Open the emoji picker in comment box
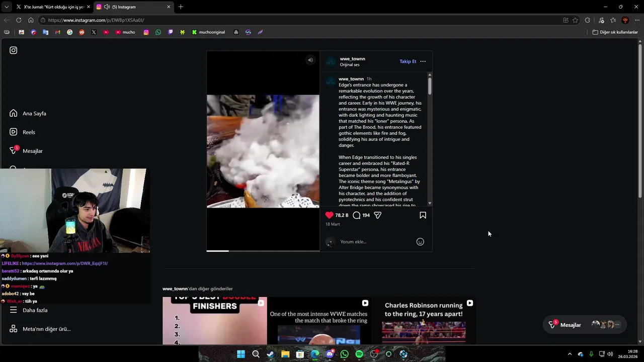The width and height of the screenshot is (644, 362). coord(420,242)
